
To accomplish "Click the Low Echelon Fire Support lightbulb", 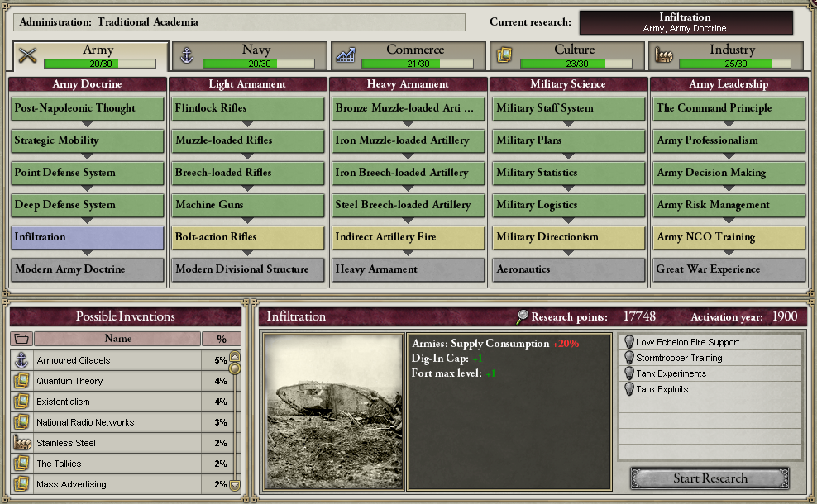I will (629, 342).
